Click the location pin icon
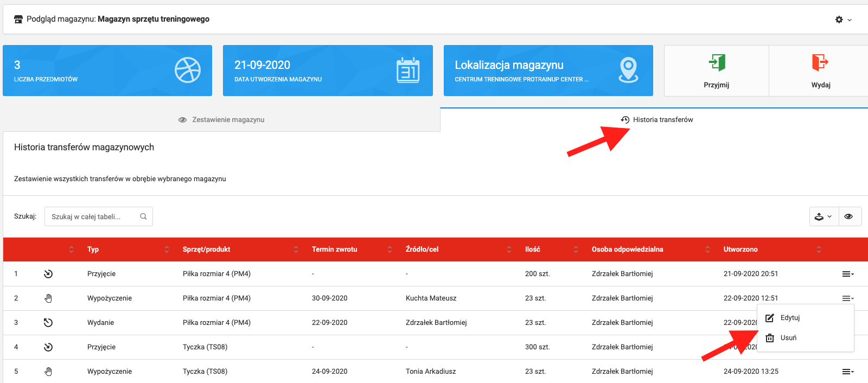The image size is (868, 383). coord(628,70)
